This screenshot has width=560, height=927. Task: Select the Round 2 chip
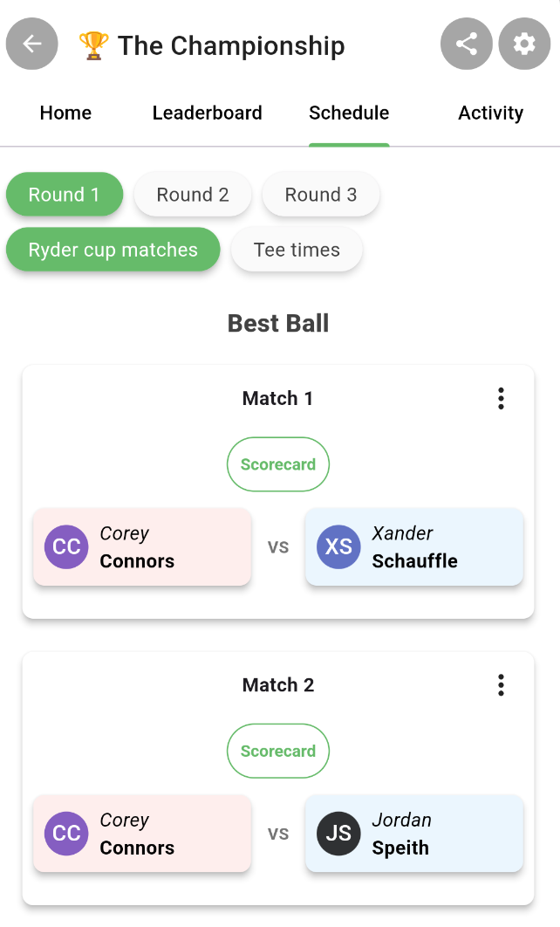(193, 195)
